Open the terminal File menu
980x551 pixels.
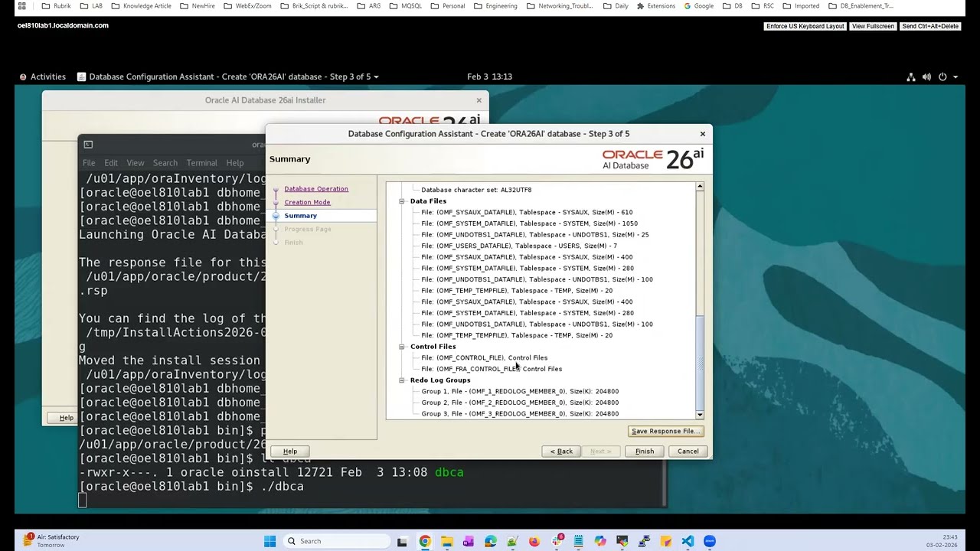tap(89, 163)
